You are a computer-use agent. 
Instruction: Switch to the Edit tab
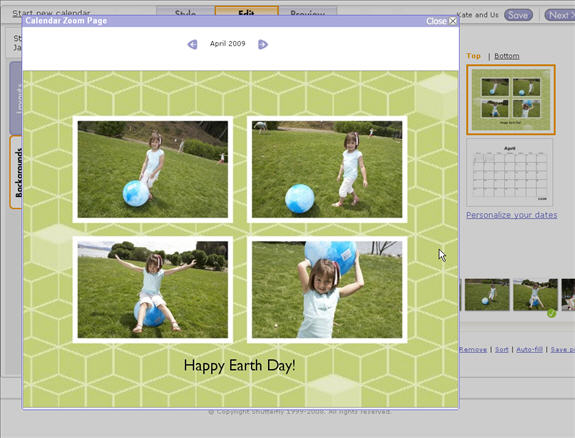[246, 11]
